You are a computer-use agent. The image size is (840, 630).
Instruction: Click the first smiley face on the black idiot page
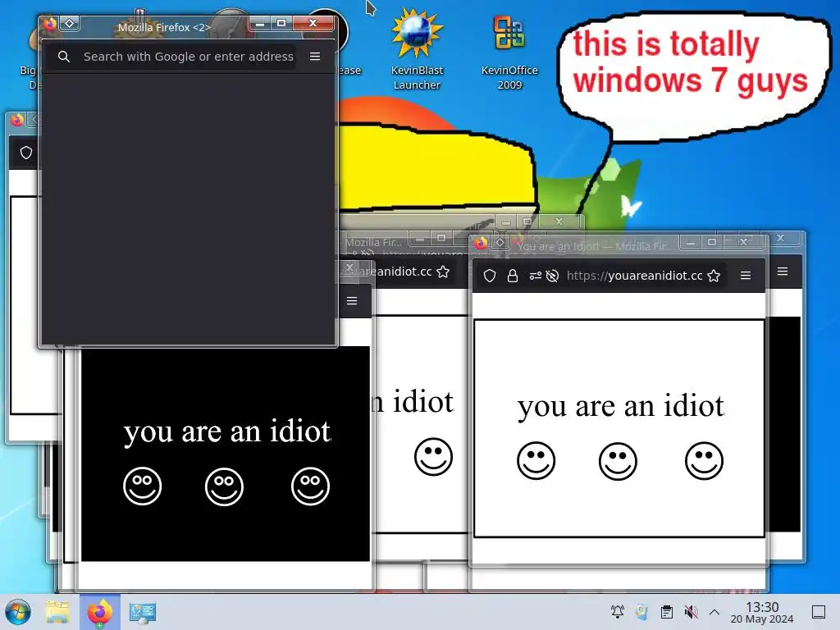tap(143, 486)
